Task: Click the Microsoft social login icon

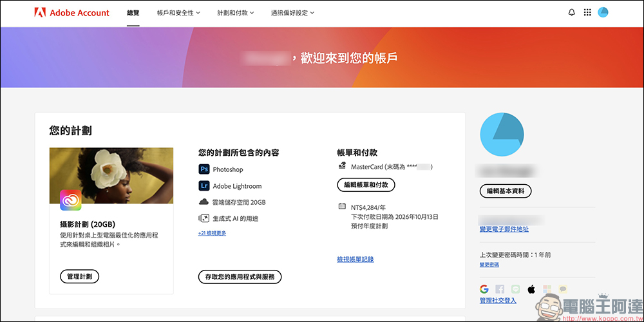Action: click(x=547, y=289)
